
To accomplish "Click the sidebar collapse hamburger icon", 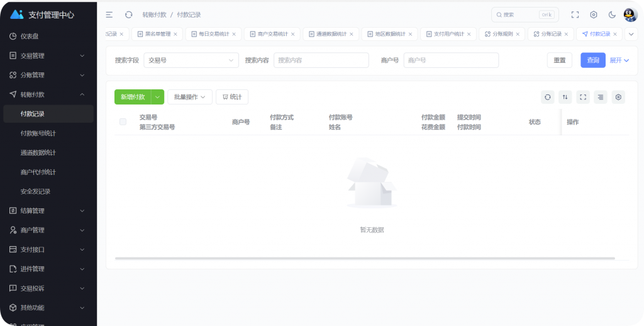I will pyautogui.click(x=109, y=15).
